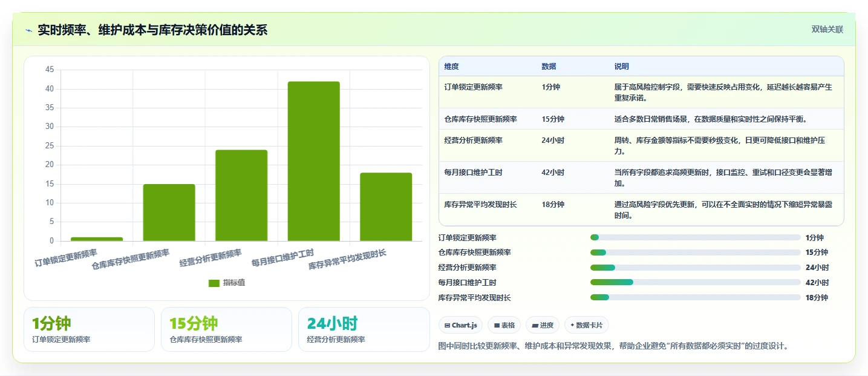Click the 仓库库存快照更新频率 chart bar
This screenshot has height=376, width=868.
[x=169, y=213]
